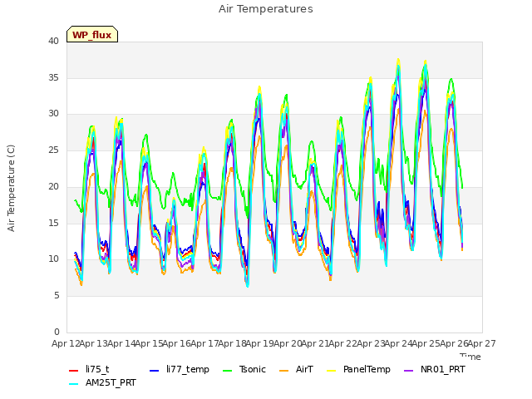The width and height of the screenshot is (532, 399).
Task: Select the AirT legend label
Action: pyautogui.click(x=304, y=369)
